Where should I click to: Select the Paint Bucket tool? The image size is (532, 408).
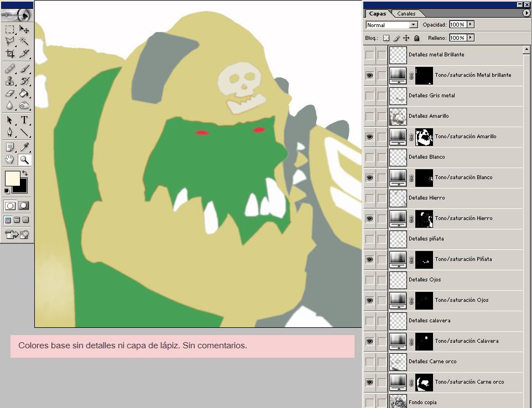pos(24,93)
